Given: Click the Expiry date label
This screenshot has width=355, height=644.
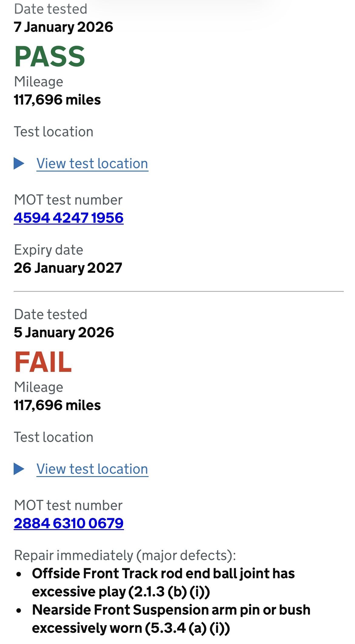Looking at the screenshot, I should pyautogui.click(x=49, y=250).
